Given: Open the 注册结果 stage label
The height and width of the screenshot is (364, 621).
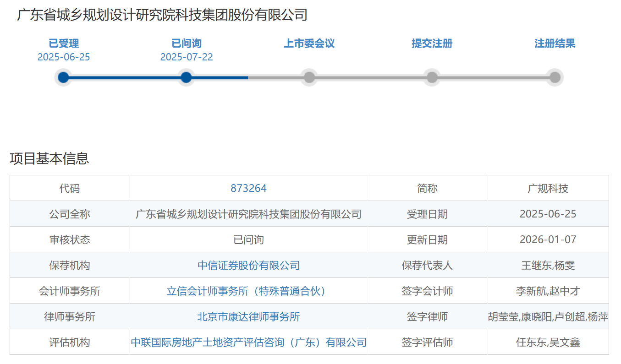Looking at the screenshot, I should tap(555, 43).
